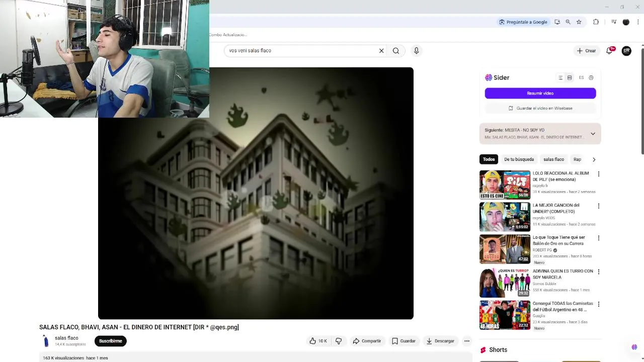The height and width of the screenshot is (362, 644).
Task: Click the Descargar download button
Action: (x=440, y=341)
